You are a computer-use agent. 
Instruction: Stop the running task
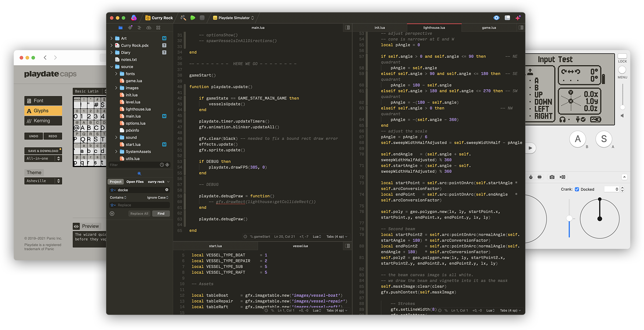coord(202,18)
